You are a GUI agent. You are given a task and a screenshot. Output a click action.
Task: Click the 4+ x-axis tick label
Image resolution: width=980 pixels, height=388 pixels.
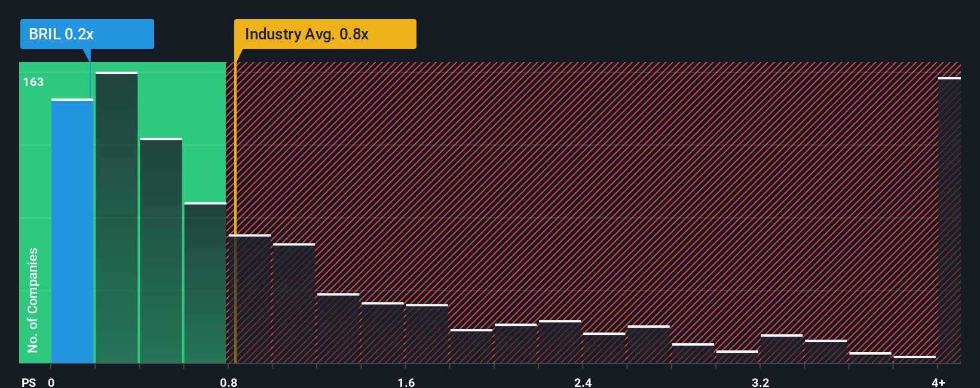939,383
